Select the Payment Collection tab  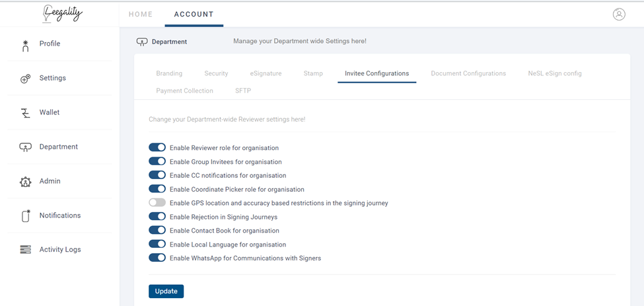pyautogui.click(x=184, y=91)
